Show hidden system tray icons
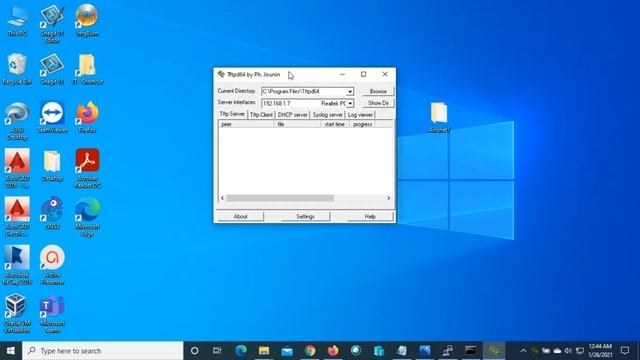Image resolution: width=640 pixels, height=360 pixels. point(523,351)
